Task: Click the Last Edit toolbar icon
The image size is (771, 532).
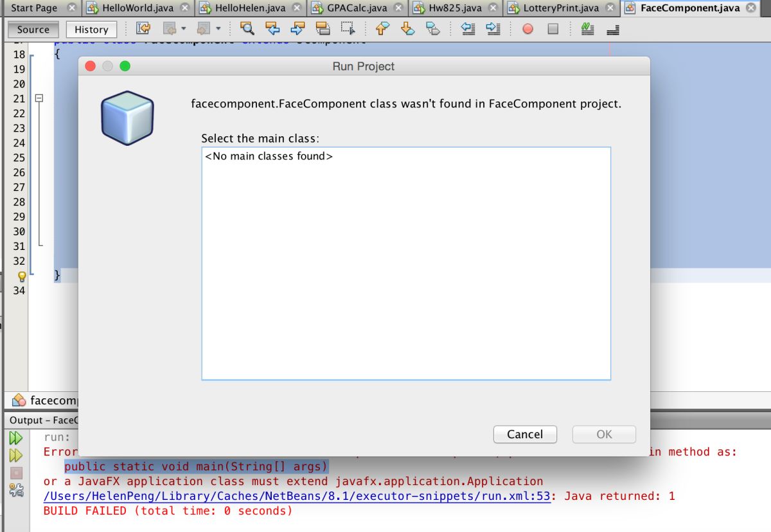Action: coord(143,29)
